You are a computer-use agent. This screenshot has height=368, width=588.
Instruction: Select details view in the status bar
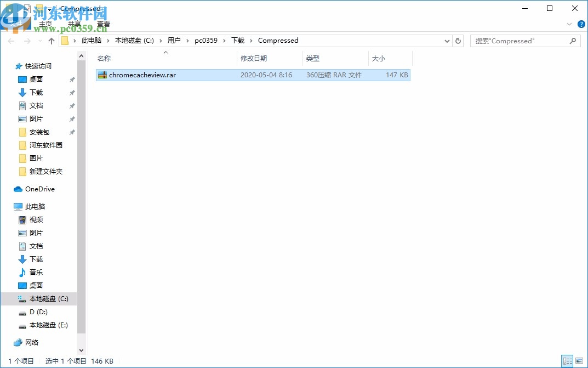(x=568, y=361)
